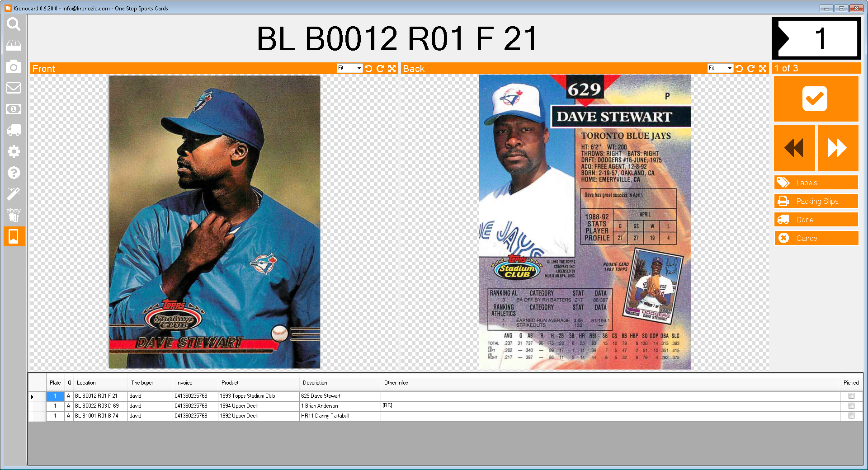This screenshot has width=868, height=470.
Task: Open the shipping truck icon in sidebar
Action: pos(14,130)
